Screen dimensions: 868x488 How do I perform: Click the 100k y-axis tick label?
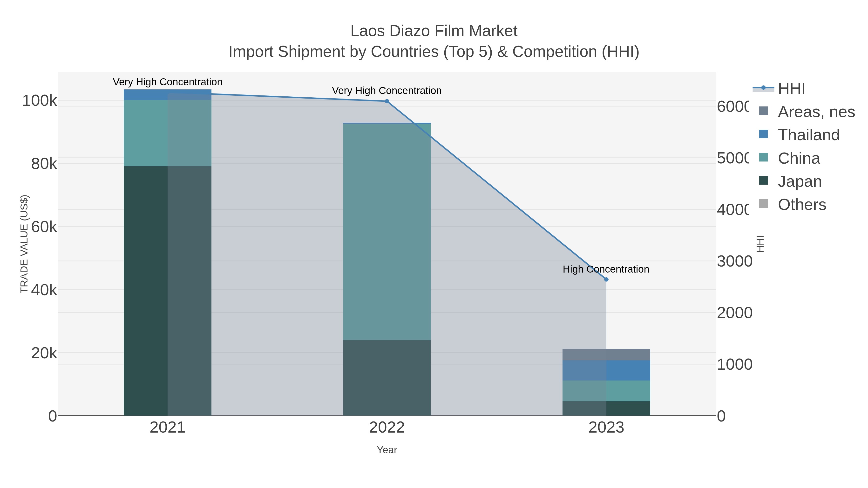(x=40, y=101)
